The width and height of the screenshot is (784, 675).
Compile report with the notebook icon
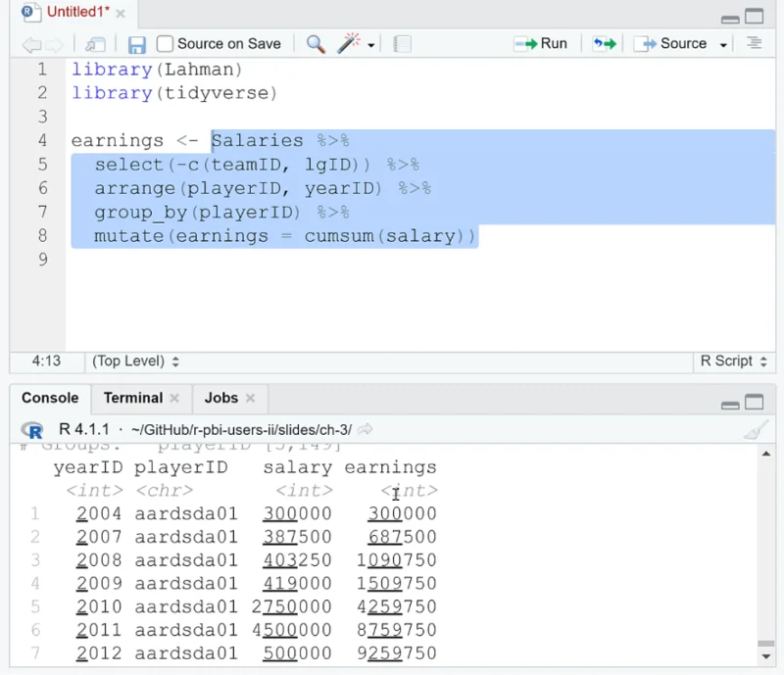click(402, 44)
